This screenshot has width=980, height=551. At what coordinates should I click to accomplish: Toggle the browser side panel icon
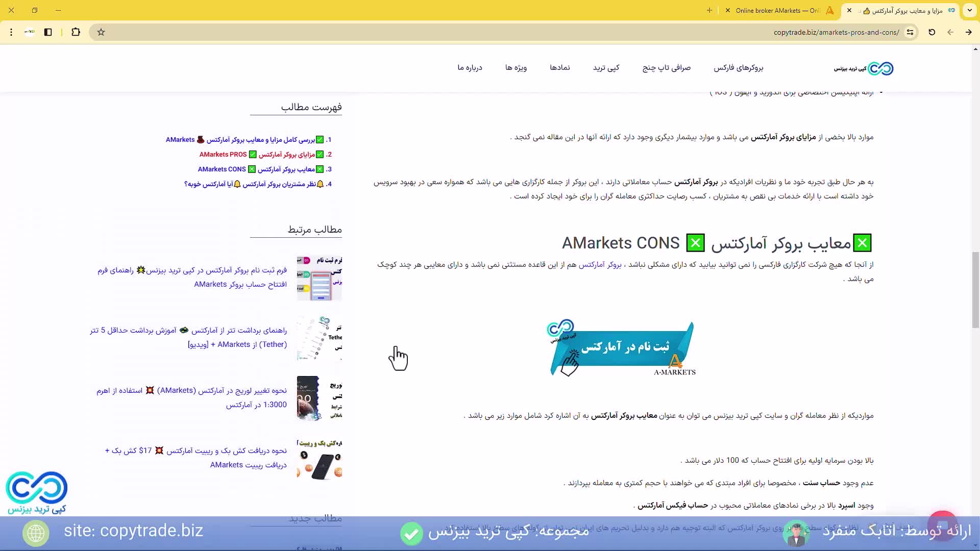[48, 32]
